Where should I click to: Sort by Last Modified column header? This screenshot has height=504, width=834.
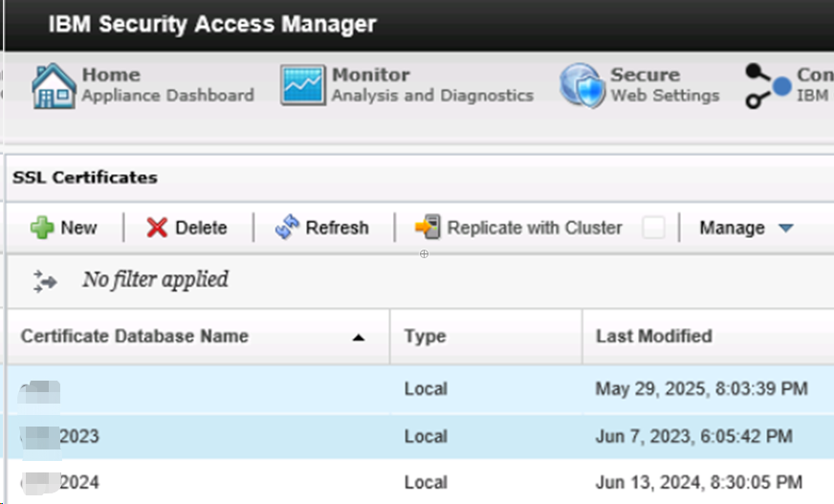tap(709, 337)
